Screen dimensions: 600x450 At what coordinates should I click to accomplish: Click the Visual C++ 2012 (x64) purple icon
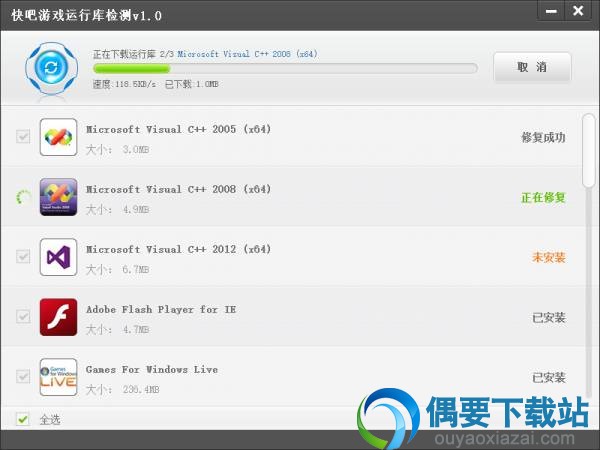click(x=59, y=257)
